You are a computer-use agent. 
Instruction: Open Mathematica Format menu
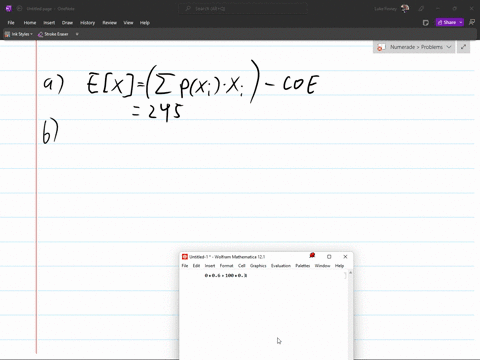226,266
